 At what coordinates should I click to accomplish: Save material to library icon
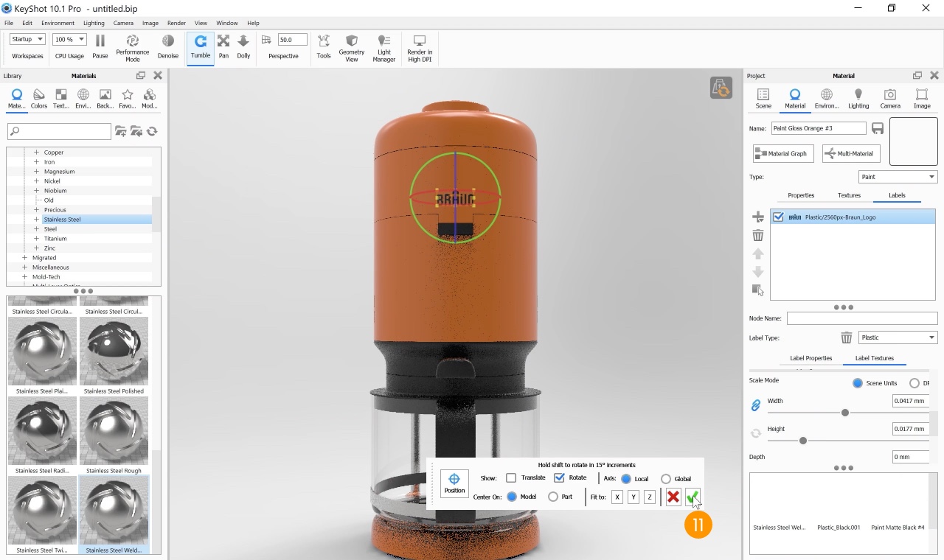(x=878, y=129)
